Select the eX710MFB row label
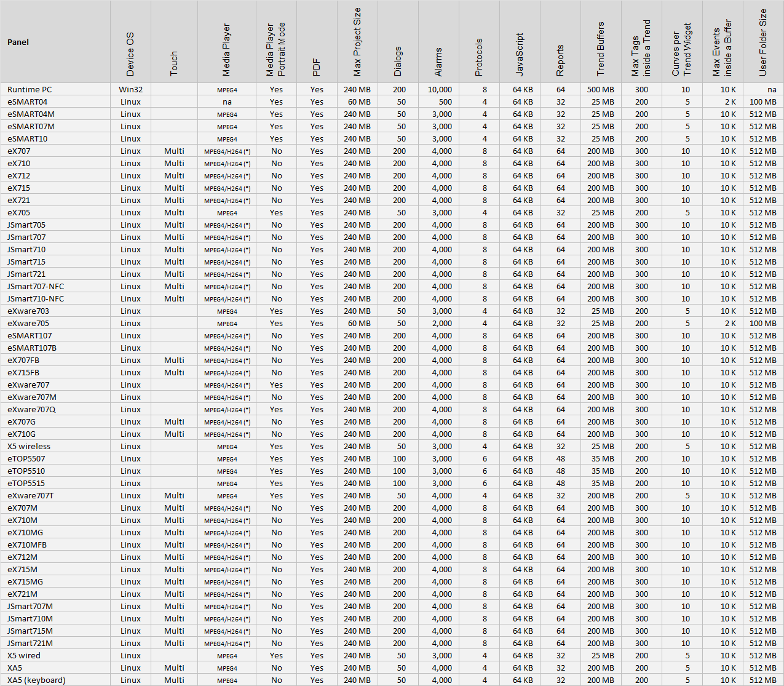 [x=27, y=544]
